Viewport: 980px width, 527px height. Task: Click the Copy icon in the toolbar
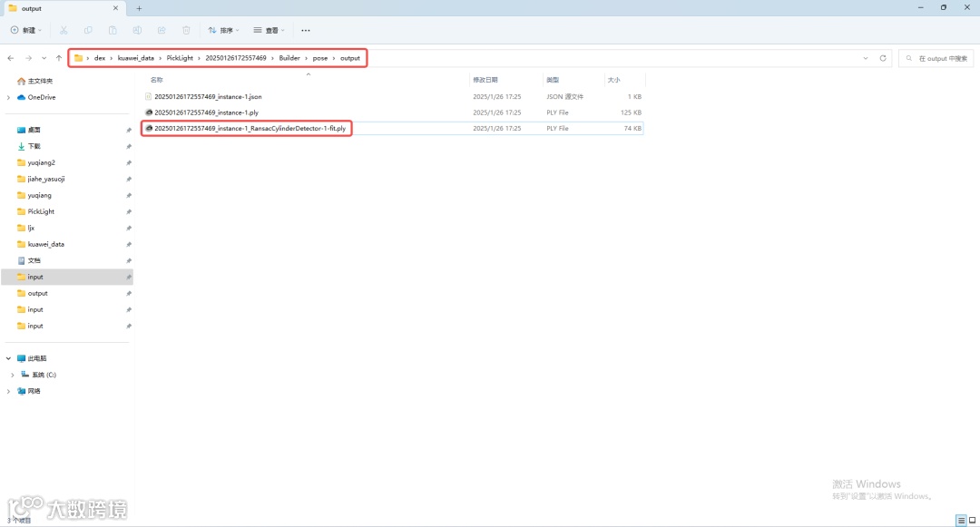tap(88, 30)
